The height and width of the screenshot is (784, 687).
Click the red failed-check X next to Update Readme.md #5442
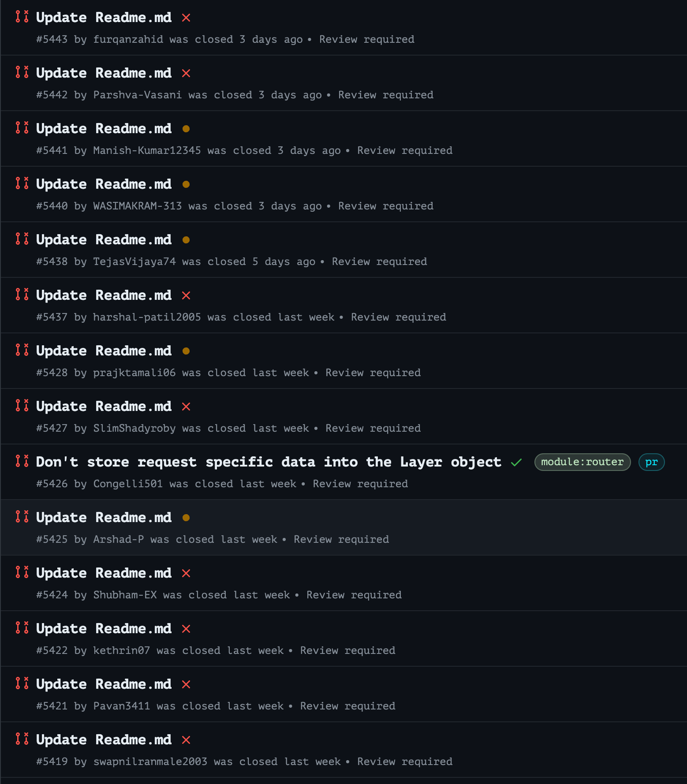(186, 73)
